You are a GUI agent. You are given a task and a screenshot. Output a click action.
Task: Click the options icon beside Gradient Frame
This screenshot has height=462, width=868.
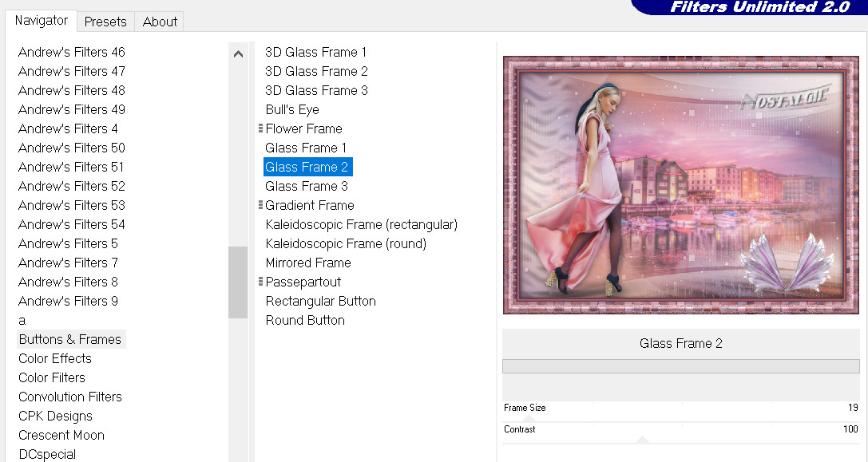(260, 205)
